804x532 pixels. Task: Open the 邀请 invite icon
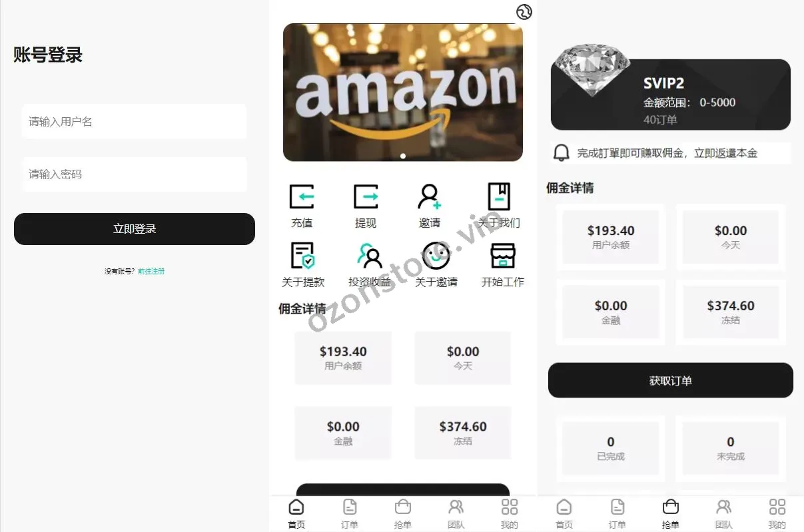click(430, 197)
